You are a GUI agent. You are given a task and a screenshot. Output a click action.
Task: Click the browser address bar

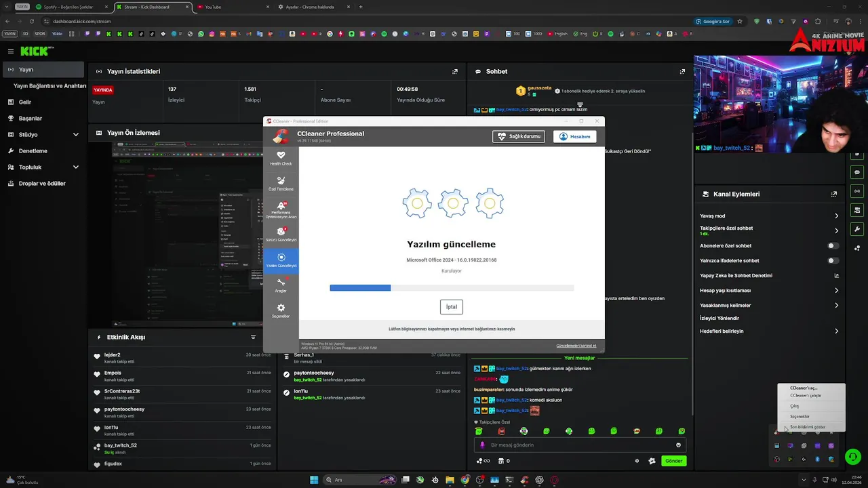pos(366,21)
